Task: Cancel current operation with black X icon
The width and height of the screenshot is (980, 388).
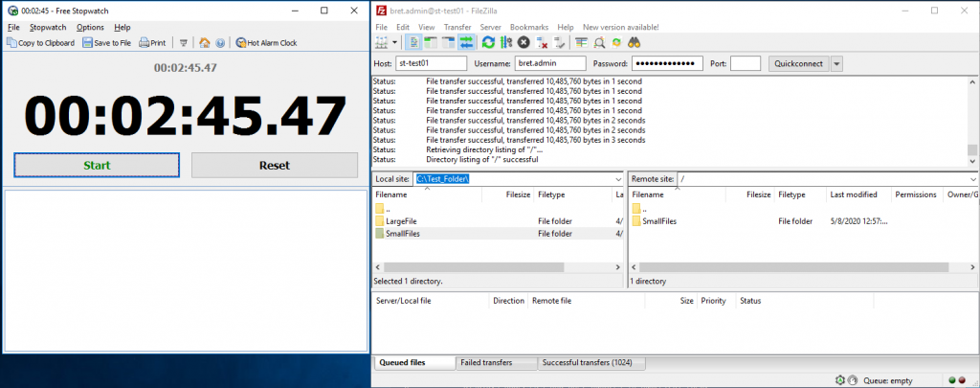Action: coord(523,42)
